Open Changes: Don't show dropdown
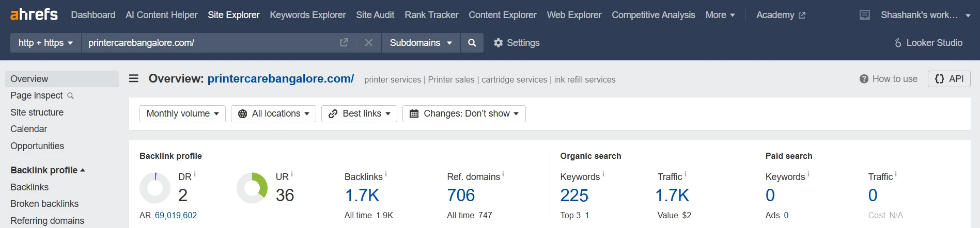The height and width of the screenshot is (228, 980). (x=464, y=113)
